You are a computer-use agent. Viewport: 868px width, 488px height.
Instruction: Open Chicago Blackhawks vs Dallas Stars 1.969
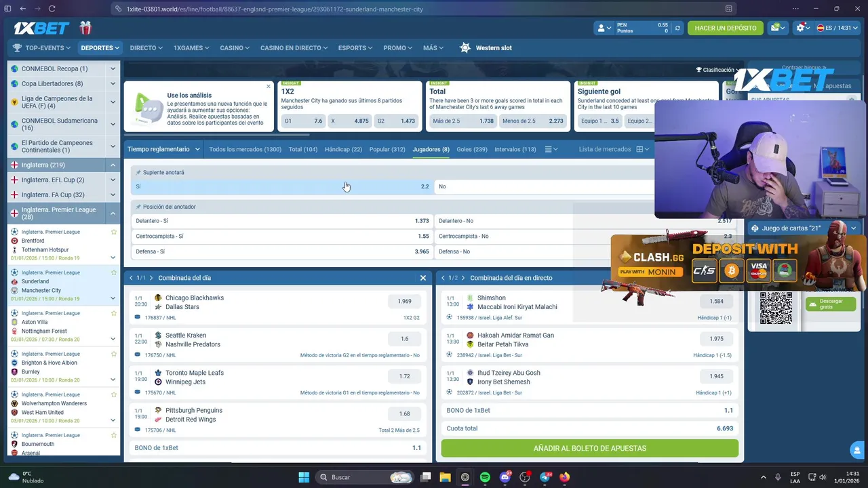(x=405, y=302)
